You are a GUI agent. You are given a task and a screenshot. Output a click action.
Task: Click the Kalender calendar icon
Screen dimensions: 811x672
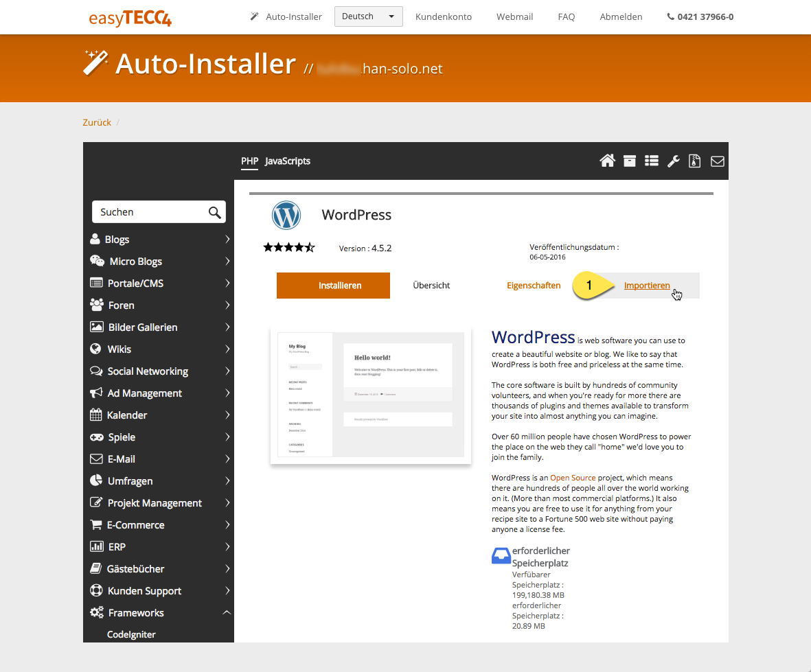tap(95, 415)
